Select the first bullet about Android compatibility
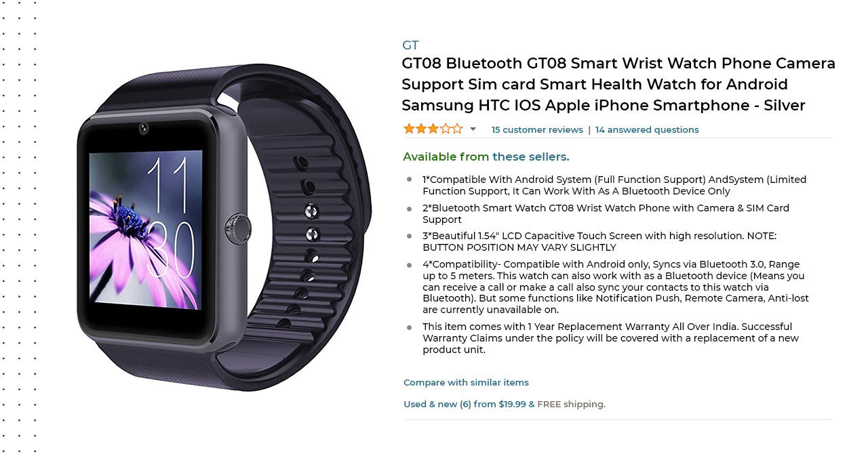The height and width of the screenshot is (454, 868). click(614, 185)
